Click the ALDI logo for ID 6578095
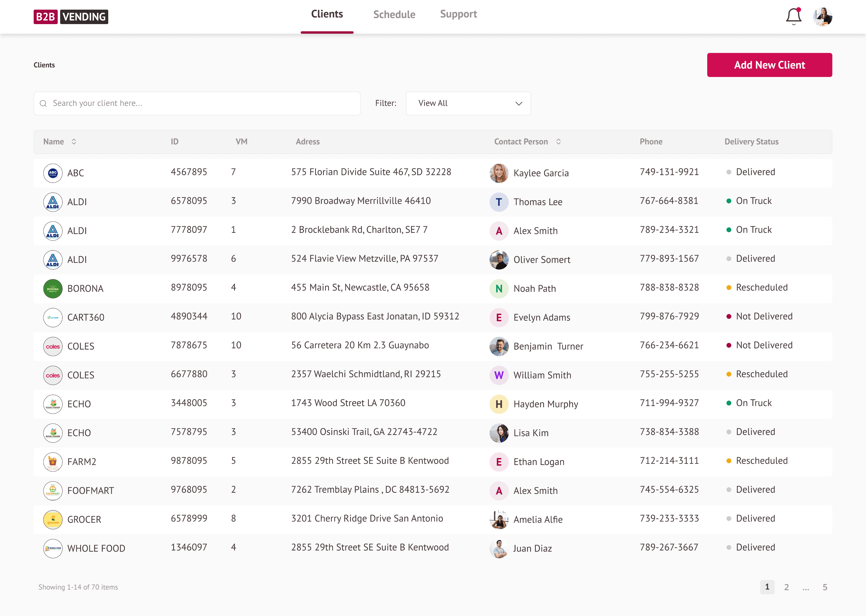866x616 pixels. (53, 202)
